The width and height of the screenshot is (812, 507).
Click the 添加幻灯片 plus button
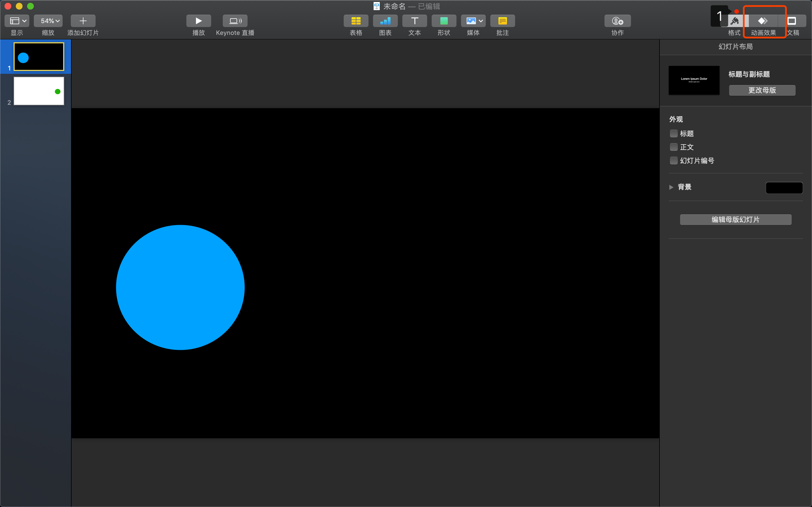coord(83,21)
